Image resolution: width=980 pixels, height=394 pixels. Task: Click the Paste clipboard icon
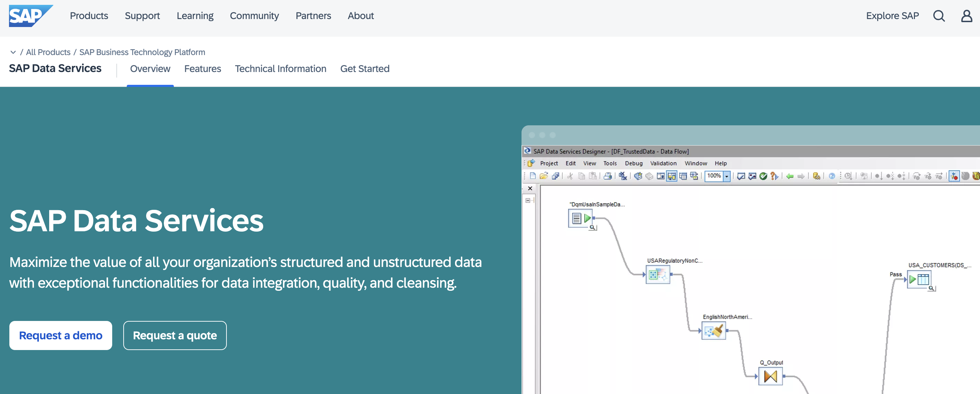pyautogui.click(x=593, y=176)
